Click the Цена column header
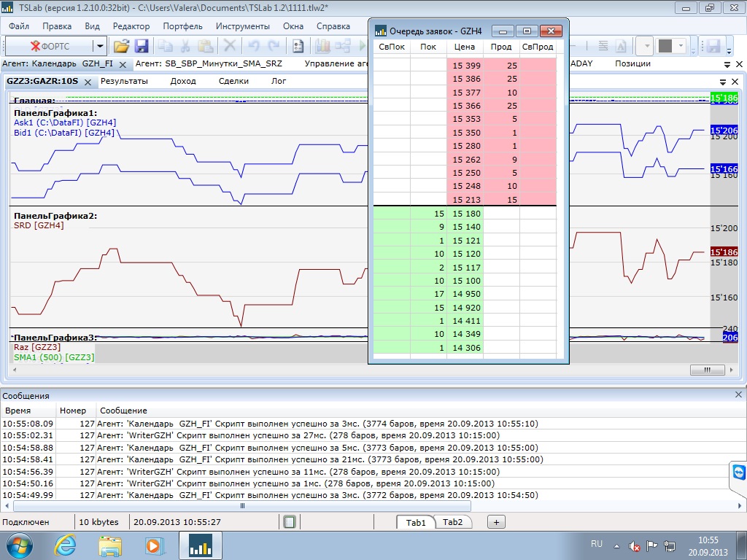Screen dimensions: 747x560 464,47
